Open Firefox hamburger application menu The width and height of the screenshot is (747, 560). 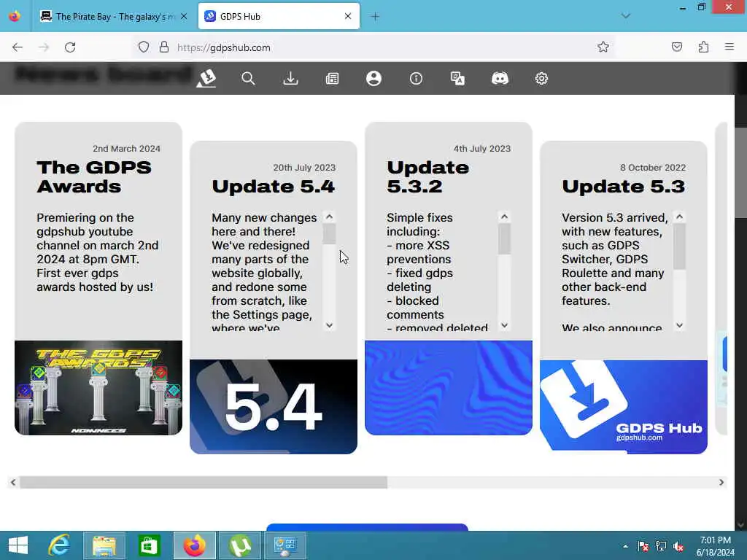pyautogui.click(x=729, y=47)
